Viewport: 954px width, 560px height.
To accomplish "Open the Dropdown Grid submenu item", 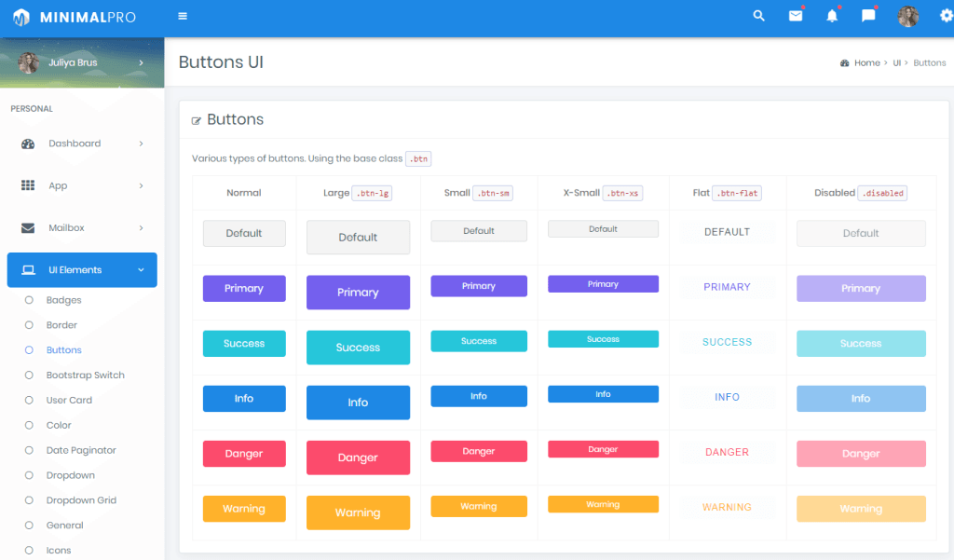I will 81,499.
